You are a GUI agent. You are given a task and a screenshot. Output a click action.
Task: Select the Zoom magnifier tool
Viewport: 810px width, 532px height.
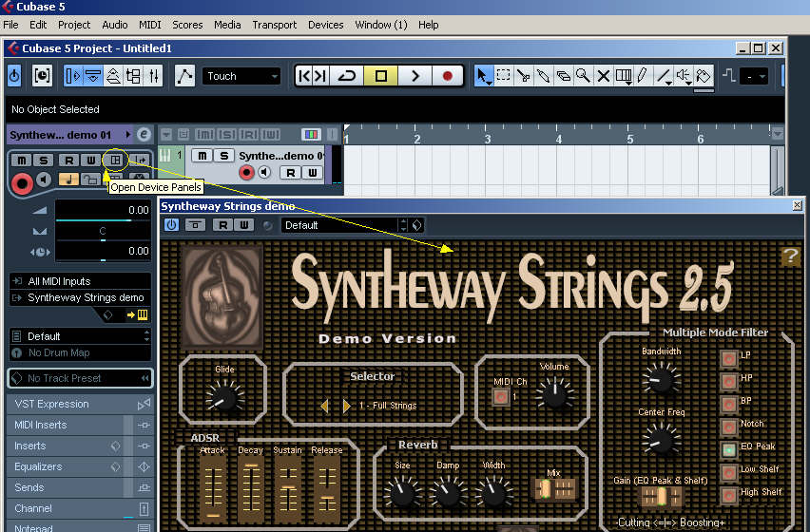coord(583,76)
